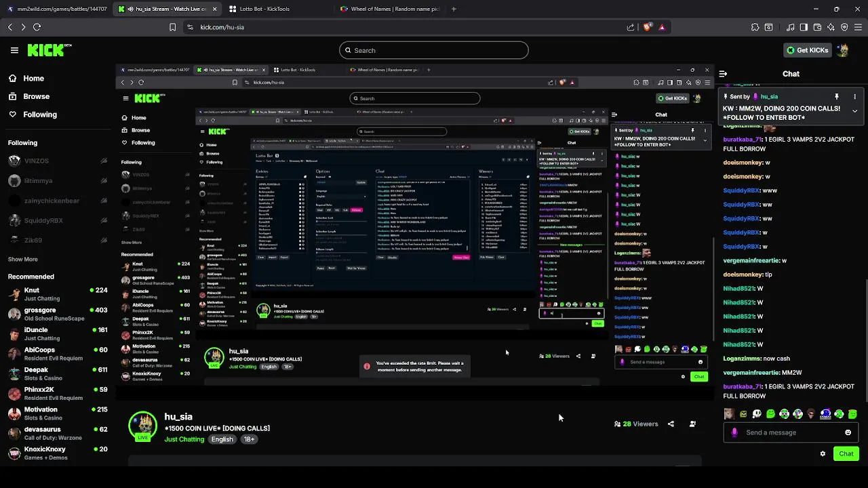This screenshot has width=868, height=488.
Task: Click the share page icon in address bar
Action: [631, 27]
